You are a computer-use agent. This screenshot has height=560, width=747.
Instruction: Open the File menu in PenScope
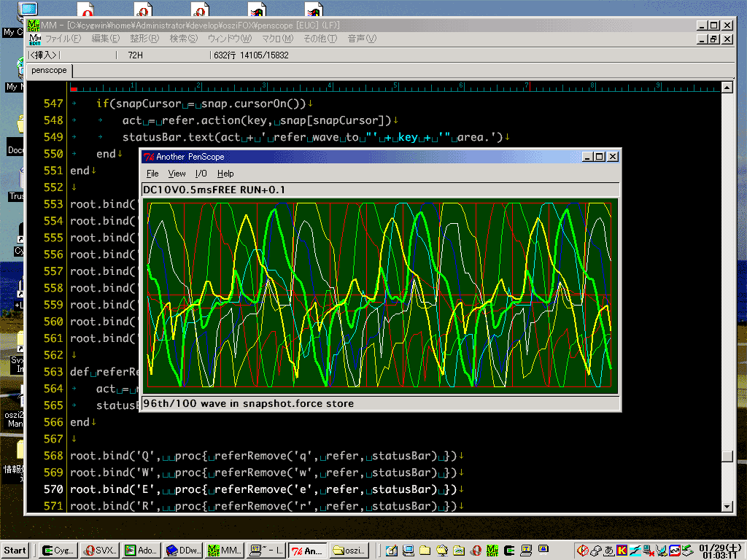click(152, 174)
